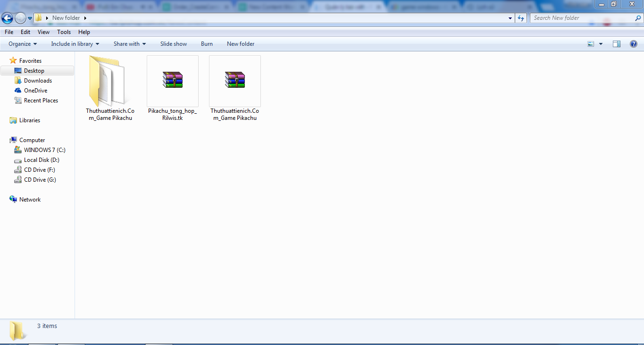Click the folder icon in the address bar

pyautogui.click(x=39, y=18)
